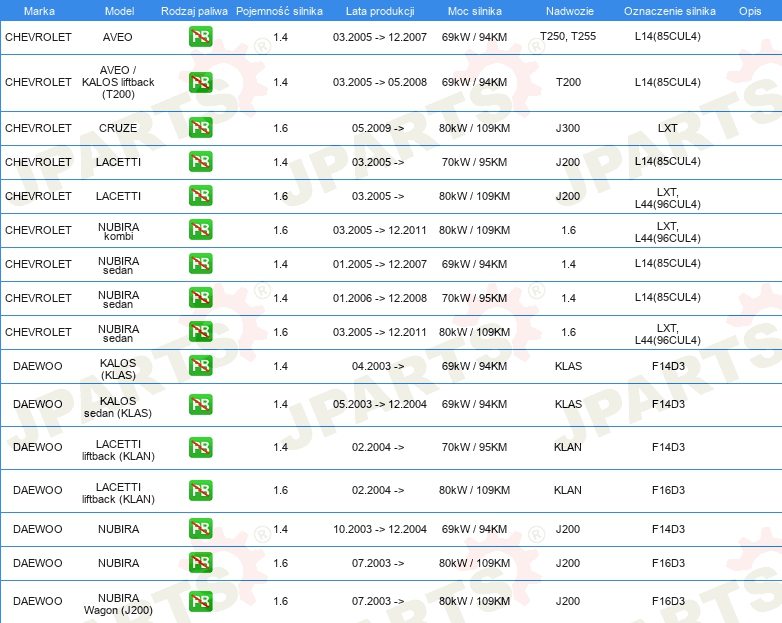Click fuel icon in Daewoo Kalos sedan row
The height and width of the screenshot is (623, 782).
pos(200,404)
